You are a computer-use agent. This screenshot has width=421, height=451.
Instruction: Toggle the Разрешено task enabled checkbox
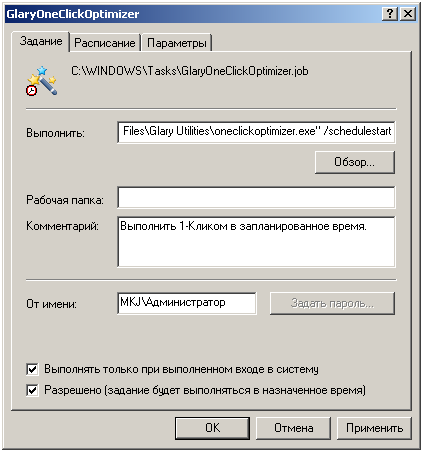(32, 390)
